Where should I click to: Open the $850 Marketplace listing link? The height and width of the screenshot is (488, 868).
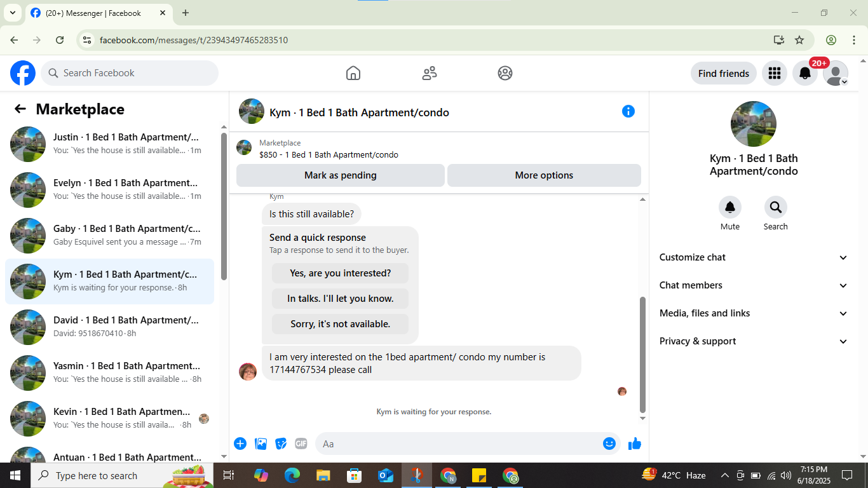click(x=329, y=154)
